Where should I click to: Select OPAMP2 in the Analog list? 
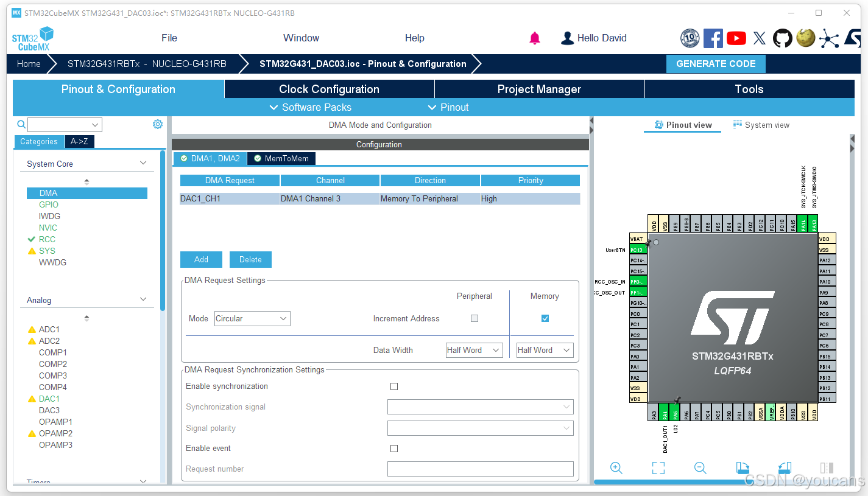(x=55, y=433)
